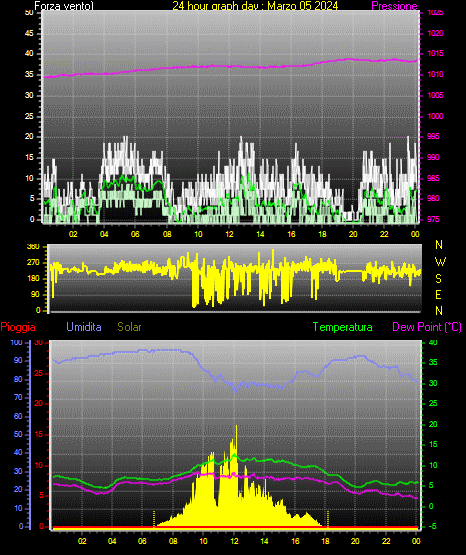Click the Pressione legend label
The width and height of the screenshot is (466, 555).
point(394,6)
